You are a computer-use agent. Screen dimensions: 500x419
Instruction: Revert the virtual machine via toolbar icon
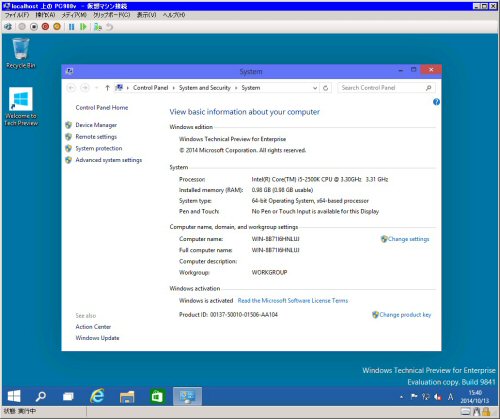[109, 27]
